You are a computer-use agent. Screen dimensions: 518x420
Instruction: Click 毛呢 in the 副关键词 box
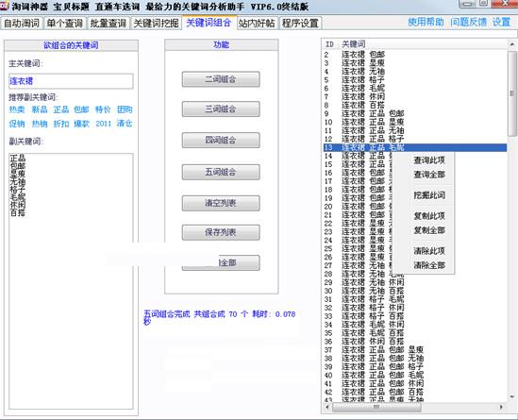point(18,197)
